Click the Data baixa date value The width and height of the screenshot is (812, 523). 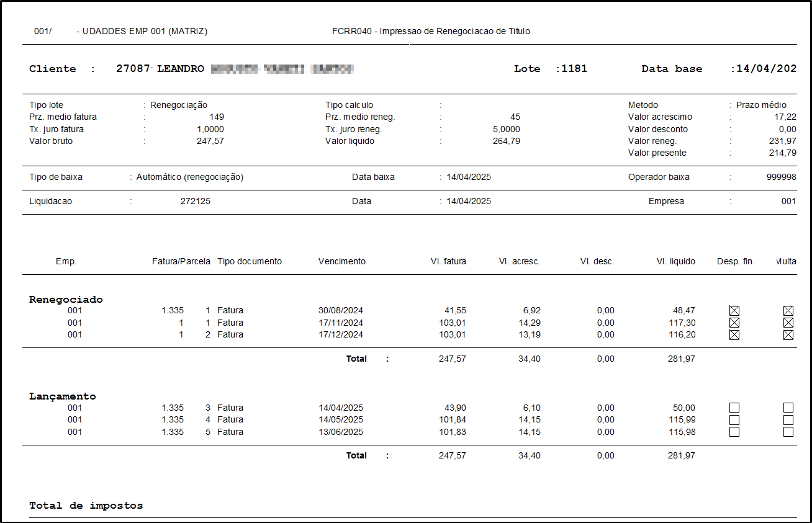[469, 177]
